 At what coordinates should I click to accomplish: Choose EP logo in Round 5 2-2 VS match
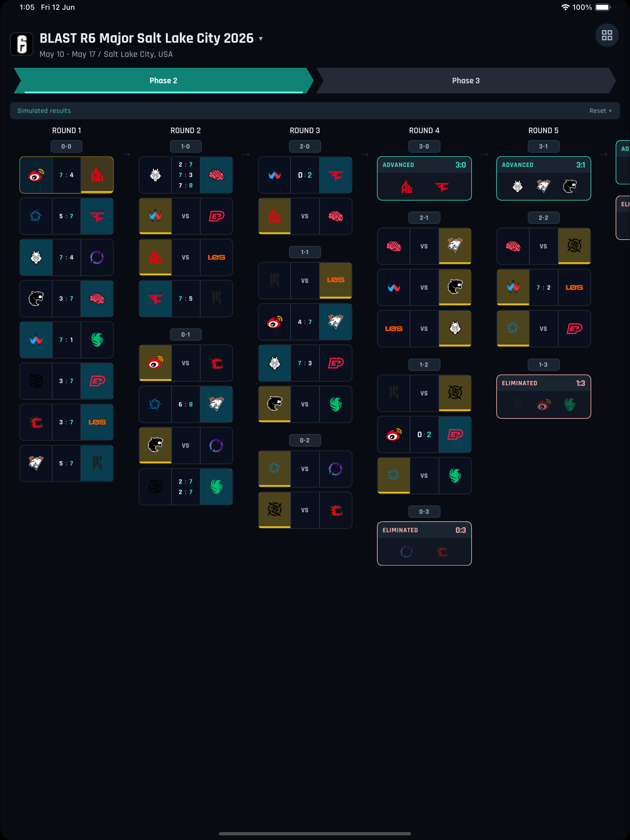pyautogui.click(x=574, y=329)
